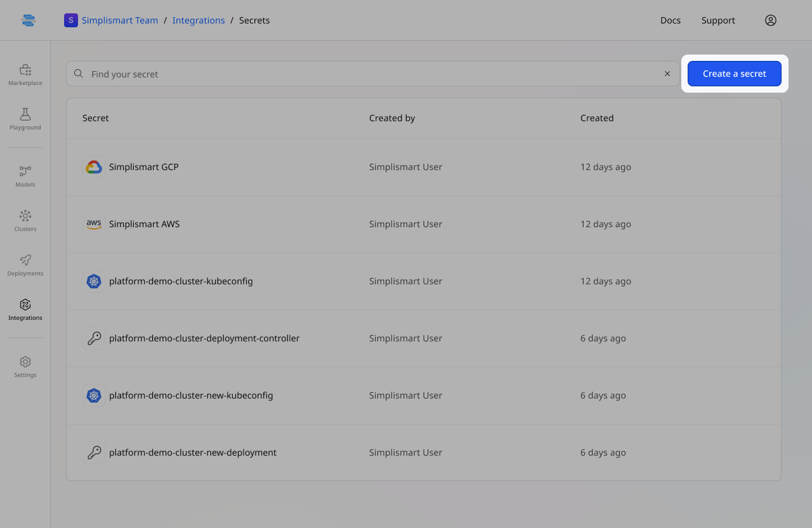Click 12 days ago in platform-demo-cluster-kubeconfig row
The width and height of the screenshot is (812, 528).
point(606,281)
